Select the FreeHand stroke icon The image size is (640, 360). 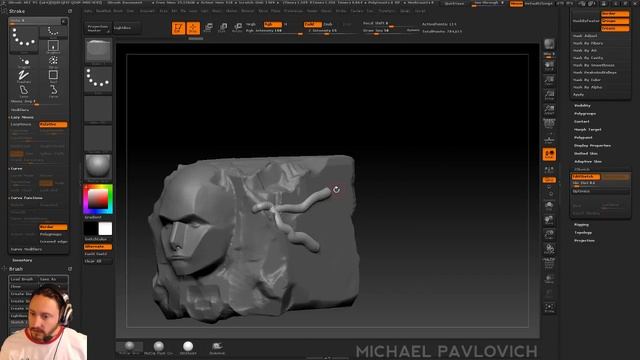(24, 76)
